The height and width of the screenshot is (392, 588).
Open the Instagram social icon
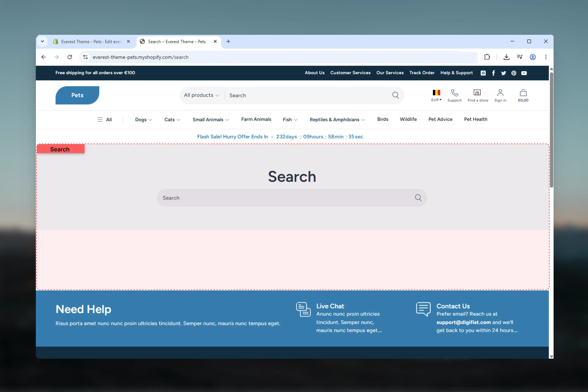483,73
